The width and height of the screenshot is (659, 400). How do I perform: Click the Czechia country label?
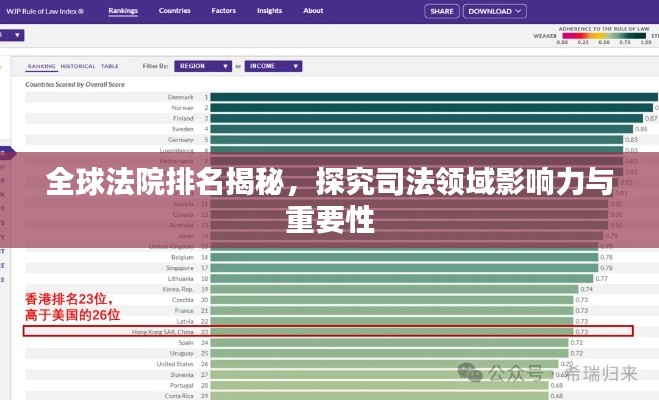point(182,300)
